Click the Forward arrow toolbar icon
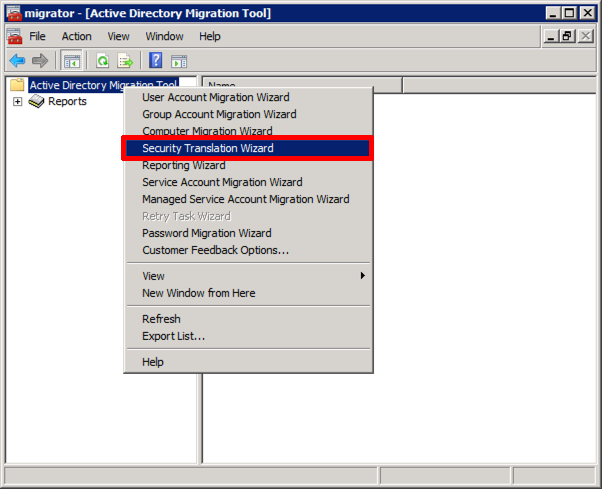 [x=40, y=61]
